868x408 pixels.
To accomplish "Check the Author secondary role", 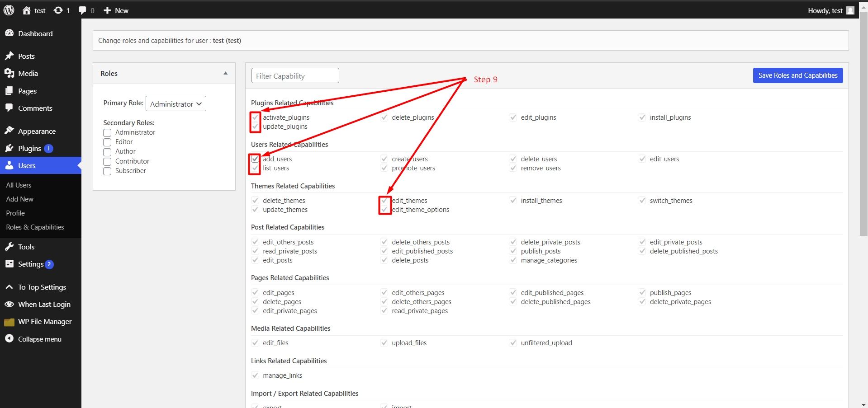I will tap(107, 152).
